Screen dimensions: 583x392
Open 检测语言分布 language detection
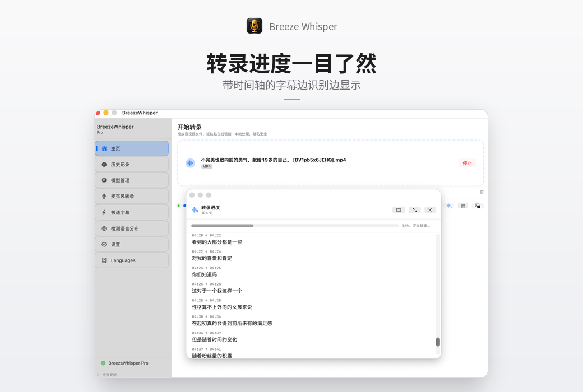(132, 228)
